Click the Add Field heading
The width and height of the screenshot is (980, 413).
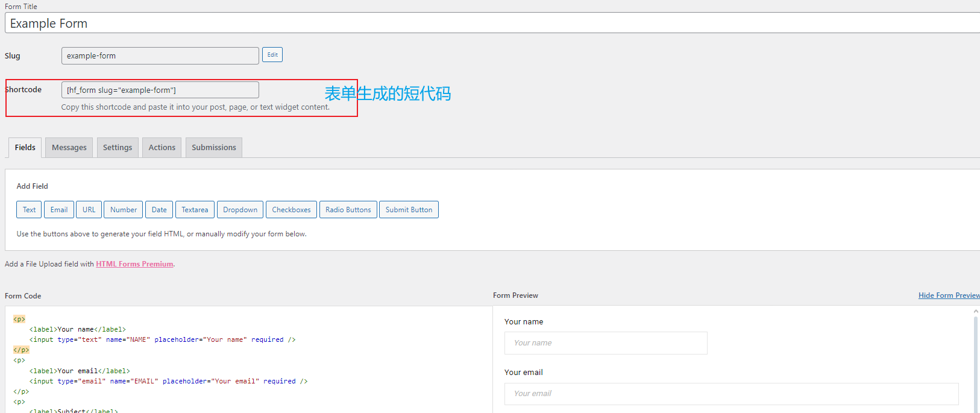[32, 186]
